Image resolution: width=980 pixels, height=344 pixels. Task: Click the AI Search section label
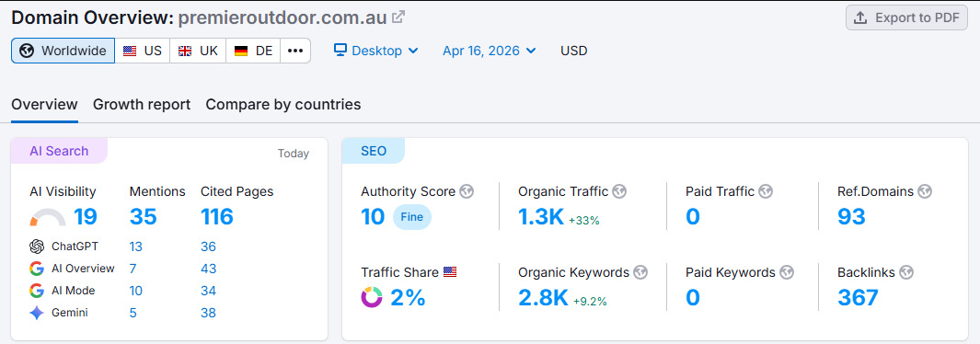[x=59, y=151]
